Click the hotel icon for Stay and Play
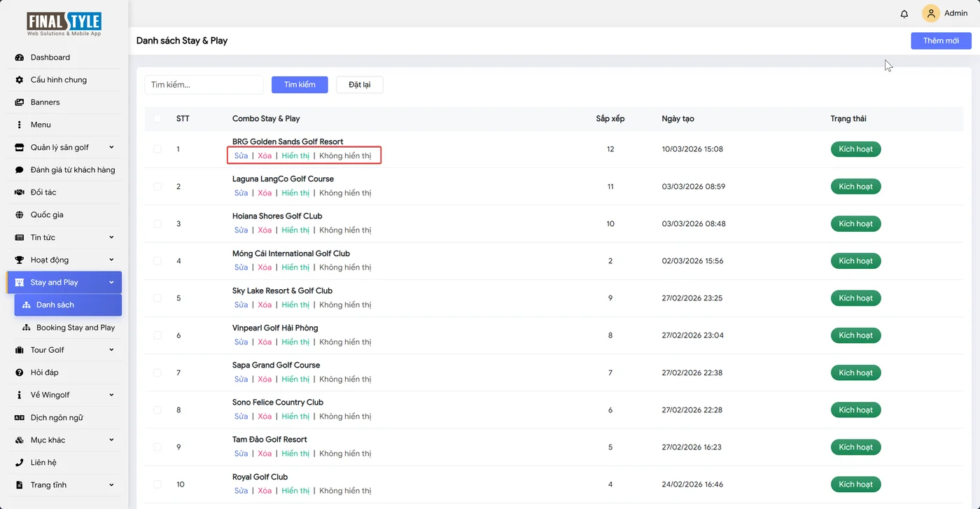 click(20, 282)
